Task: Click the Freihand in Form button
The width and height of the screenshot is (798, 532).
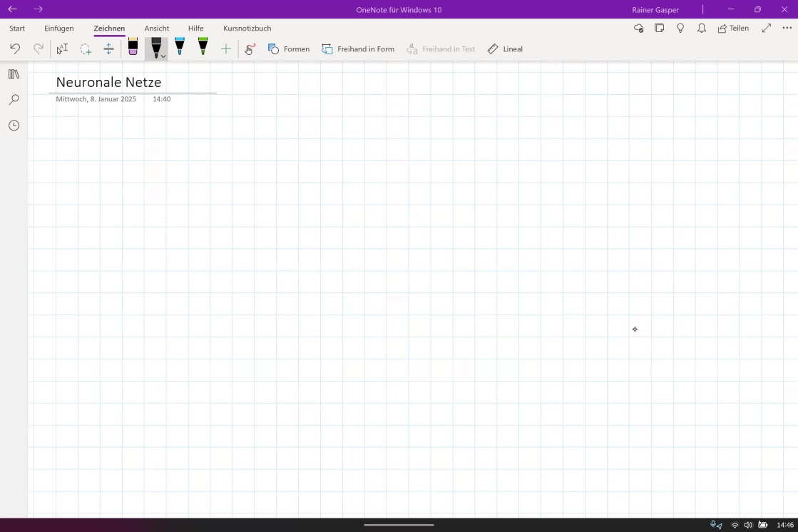Action: point(358,49)
